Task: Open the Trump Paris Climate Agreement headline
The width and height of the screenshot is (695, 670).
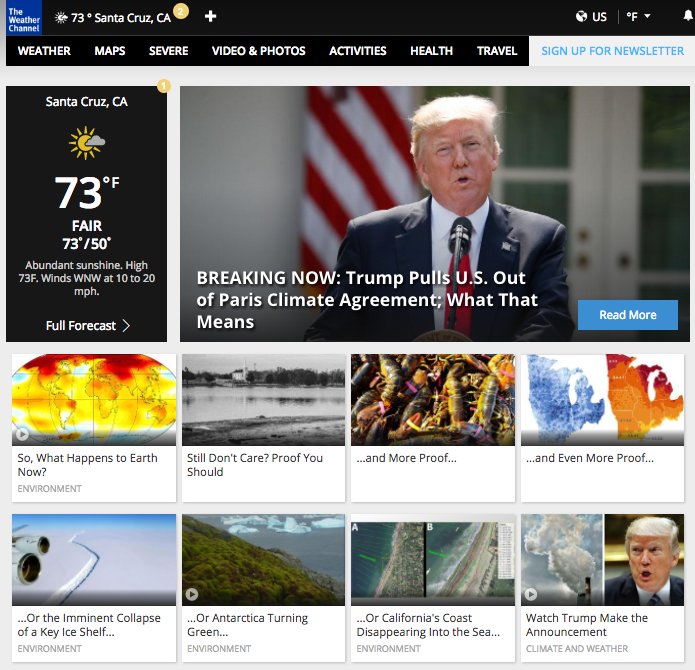Action: coord(367,300)
